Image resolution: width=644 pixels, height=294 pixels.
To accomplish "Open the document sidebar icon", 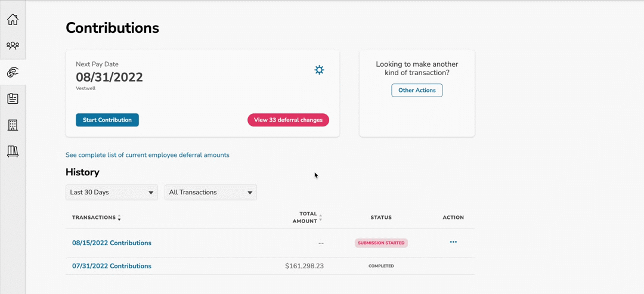I will click(13, 98).
